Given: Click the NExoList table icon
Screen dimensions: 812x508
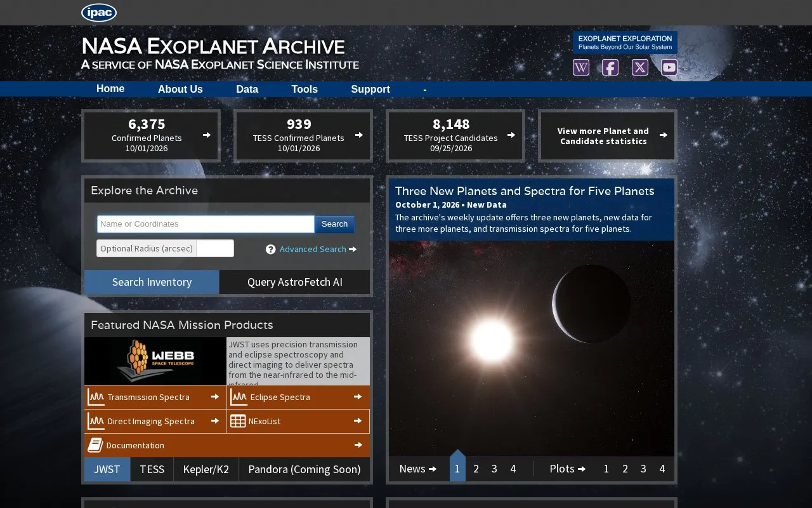Looking at the screenshot, I should tap(238, 422).
